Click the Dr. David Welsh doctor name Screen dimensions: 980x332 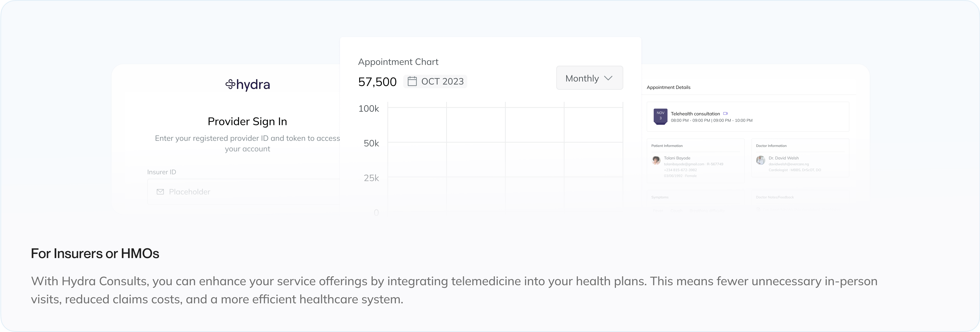coord(783,158)
